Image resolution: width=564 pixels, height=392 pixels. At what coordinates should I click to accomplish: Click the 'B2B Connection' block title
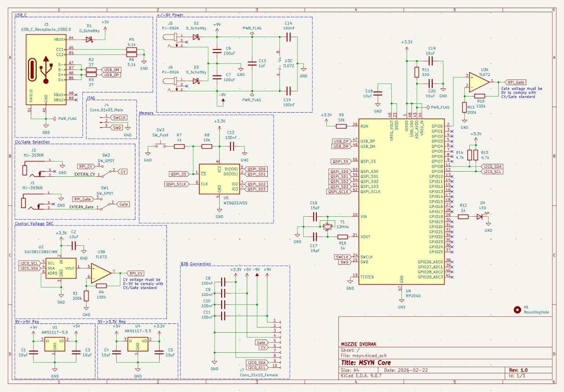tap(196, 264)
